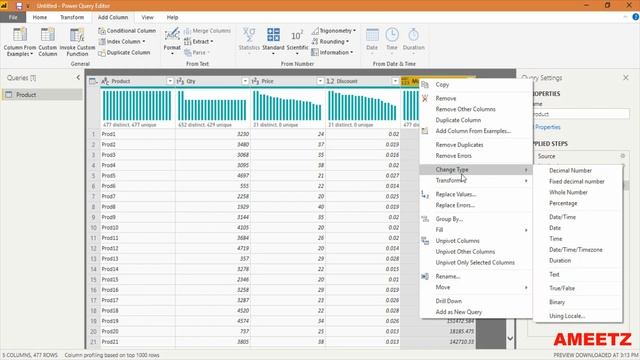Viewport: 640px width, 360px height.
Task: Switch to the Transform tab
Action: [x=72, y=17]
